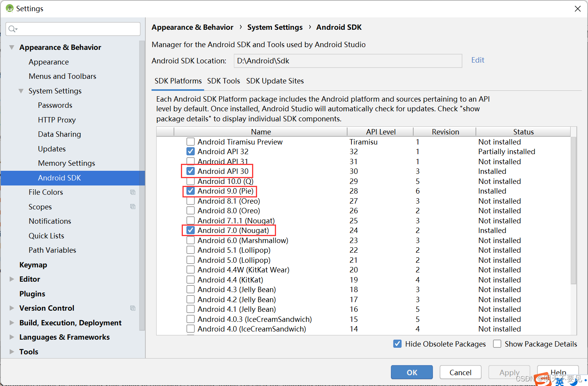
Task: Check Android 6.0 (Marshmallow) platform
Action: coord(191,240)
